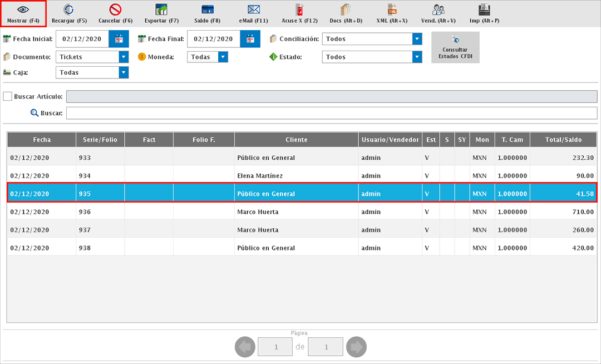Select ticket 936 for Marco Huerta
The width and height of the screenshot is (601, 364).
[x=300, y=212]
